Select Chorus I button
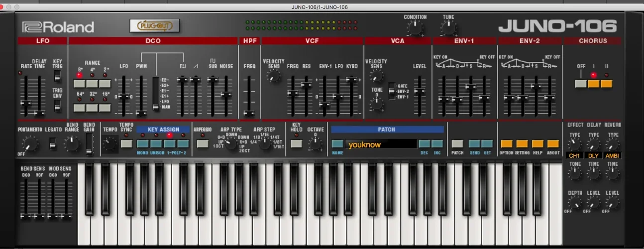Viewport: 644px width, 249px height. pos(593,83)
